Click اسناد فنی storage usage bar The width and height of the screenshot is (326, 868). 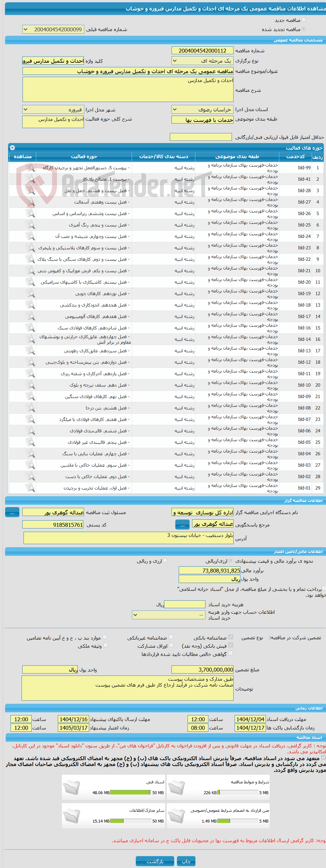130,793
